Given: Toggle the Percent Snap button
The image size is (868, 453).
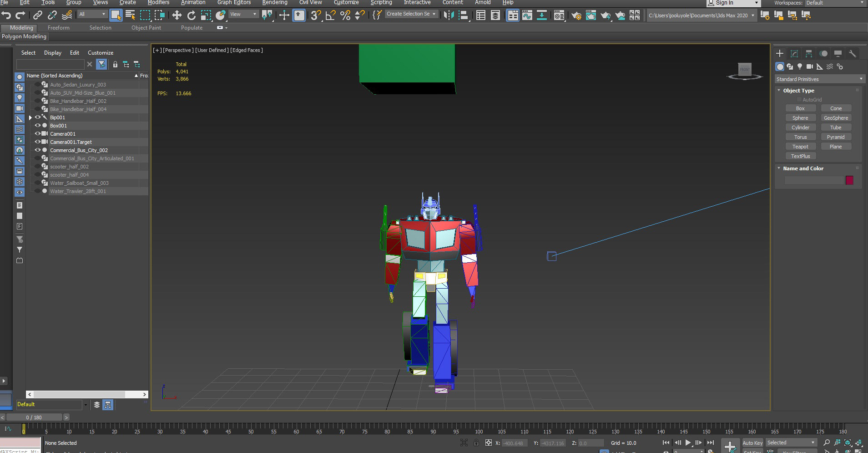Looking at the screenshot, I should click(345, 15).
